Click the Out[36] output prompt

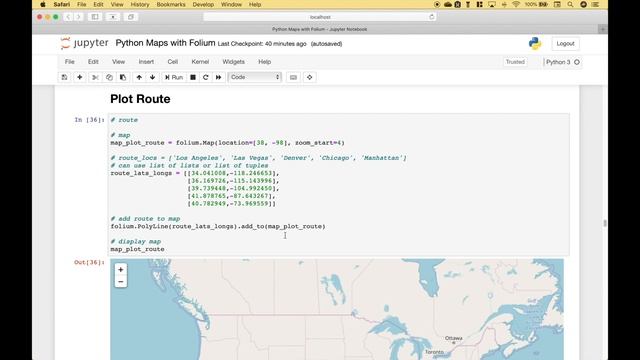[89, 262]
